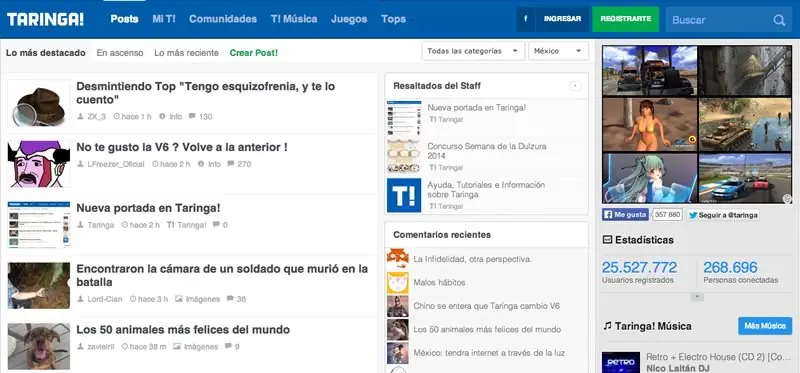Click the Taringa! Música note icon

[607, 326]
